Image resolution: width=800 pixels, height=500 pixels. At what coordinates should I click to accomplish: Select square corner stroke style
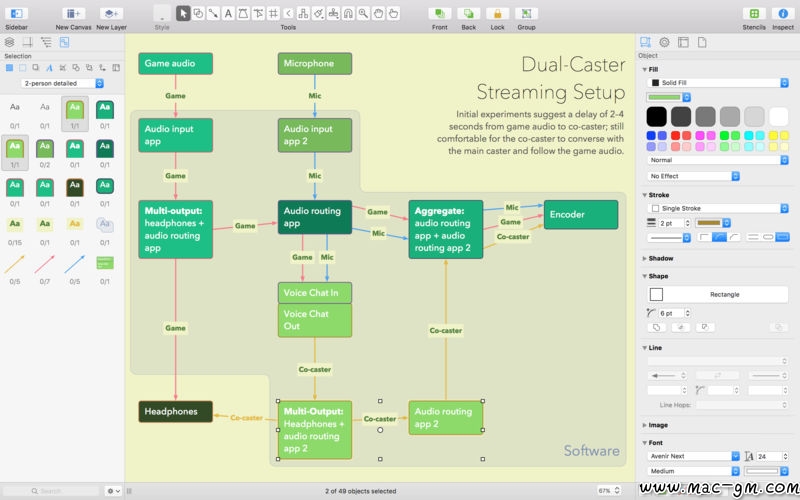tap(704, 237)
